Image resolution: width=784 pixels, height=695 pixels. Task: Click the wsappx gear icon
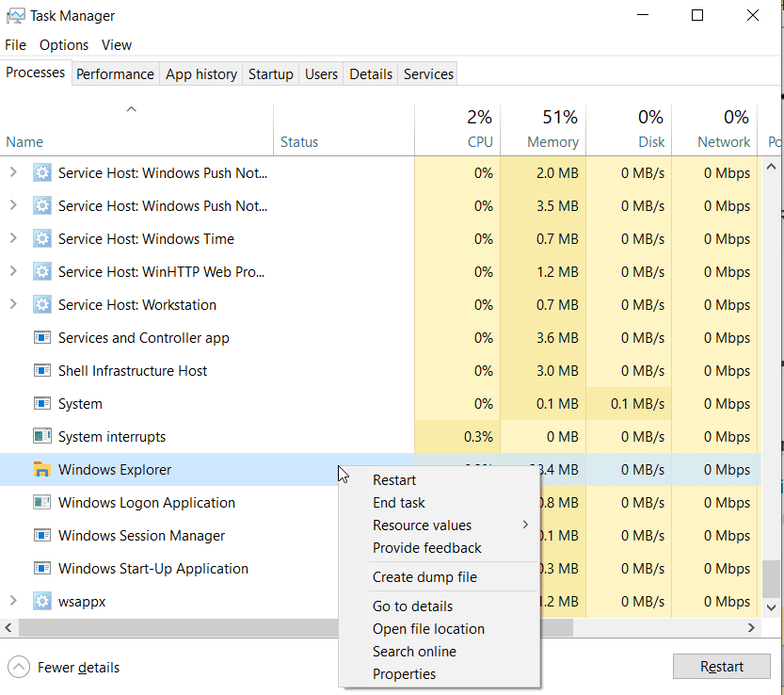[x=42, y=602]
